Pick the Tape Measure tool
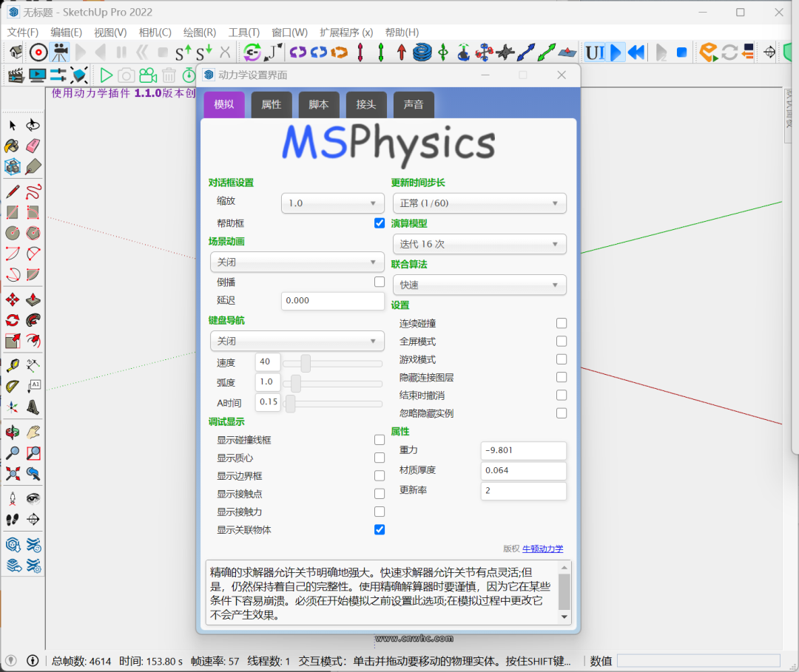799x672 pixels. [x=13, y=365]
